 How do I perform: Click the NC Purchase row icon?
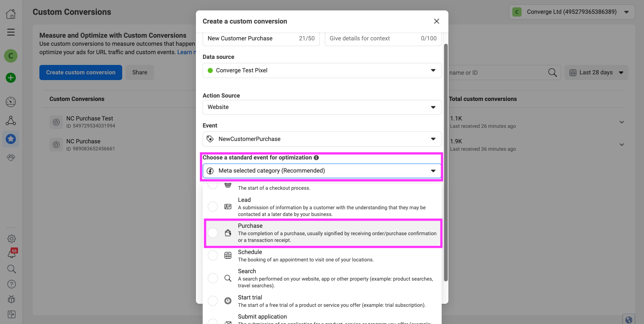[x=56, y=145]
